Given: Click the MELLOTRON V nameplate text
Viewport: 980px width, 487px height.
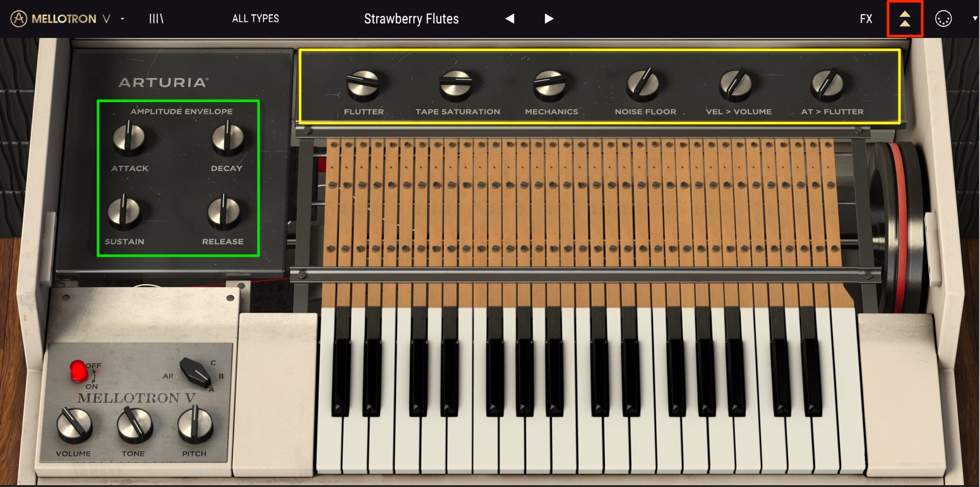Looking at the screenshot, I should click(136, 398).
